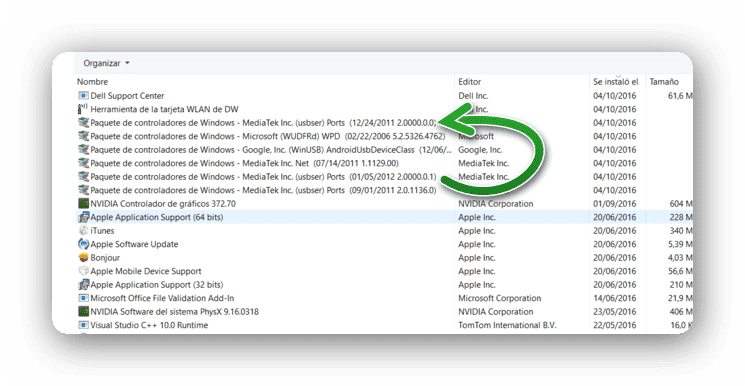Viewport: 745px width, 386px height.
Task: Click NVIDIA Corporation editor of Controlador de gráficos
Action: (x=496, y=203)
